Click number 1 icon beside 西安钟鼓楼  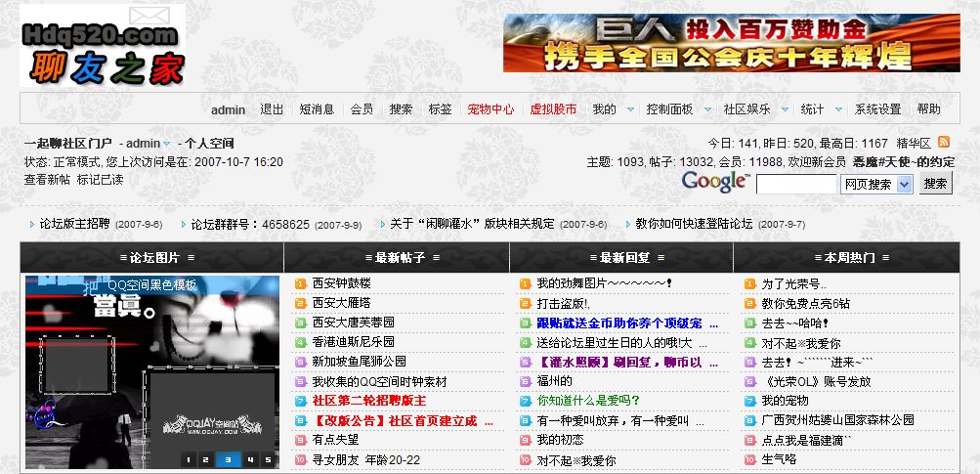point(300,283)
